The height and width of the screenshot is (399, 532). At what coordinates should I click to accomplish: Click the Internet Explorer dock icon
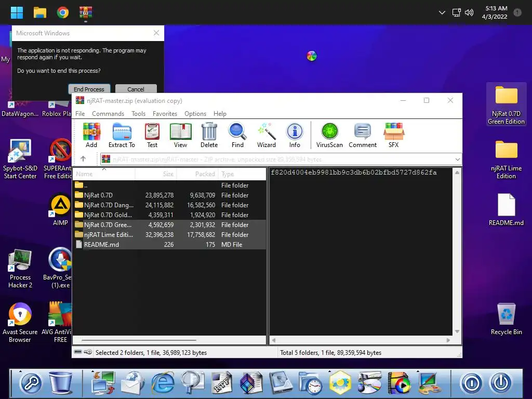pyautogui.click(x=163, y=383)
